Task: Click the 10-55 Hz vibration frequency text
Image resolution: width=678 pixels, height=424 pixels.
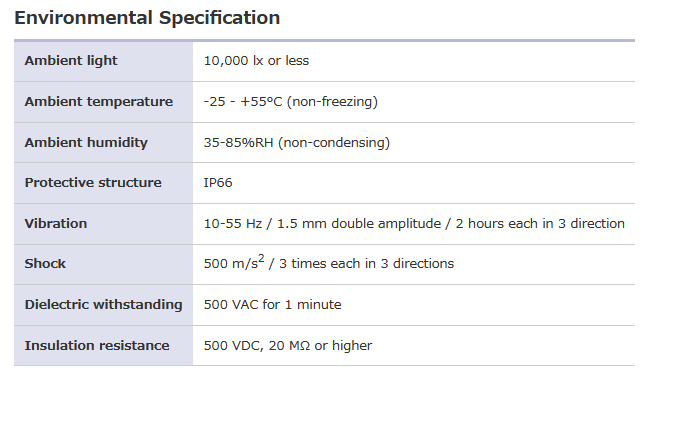Action: [x=232, y=224]
